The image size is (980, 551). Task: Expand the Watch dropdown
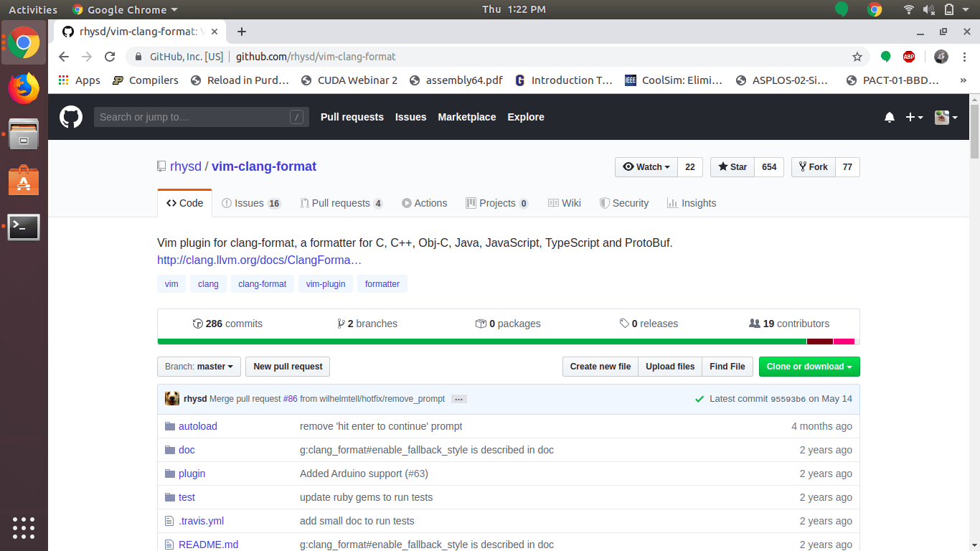645,166
